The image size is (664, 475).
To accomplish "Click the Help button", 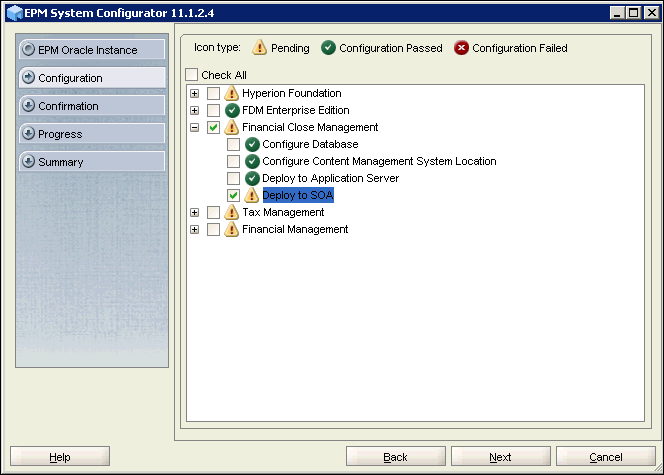I will click(x=60, y=456).
